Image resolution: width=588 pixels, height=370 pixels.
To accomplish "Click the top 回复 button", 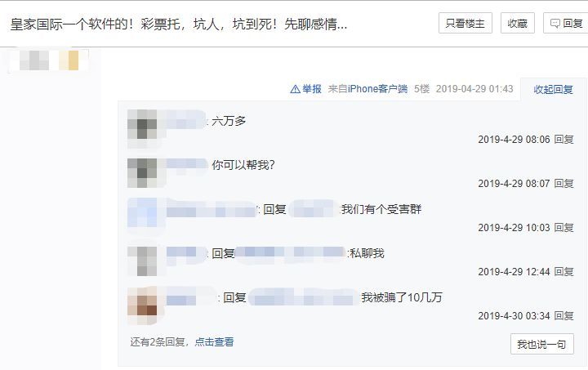I will [x=566, y=23].
